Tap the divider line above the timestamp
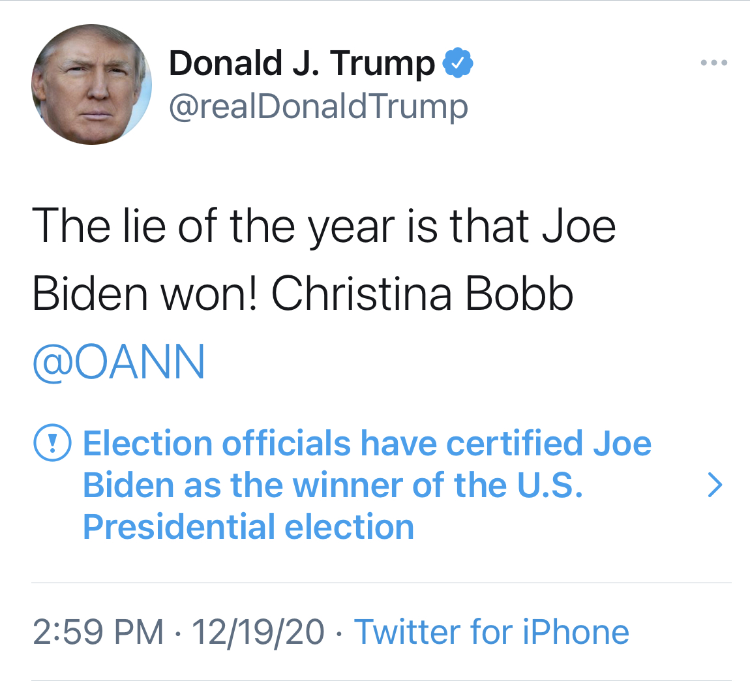 pyautogui.click(x=381, y=583)
